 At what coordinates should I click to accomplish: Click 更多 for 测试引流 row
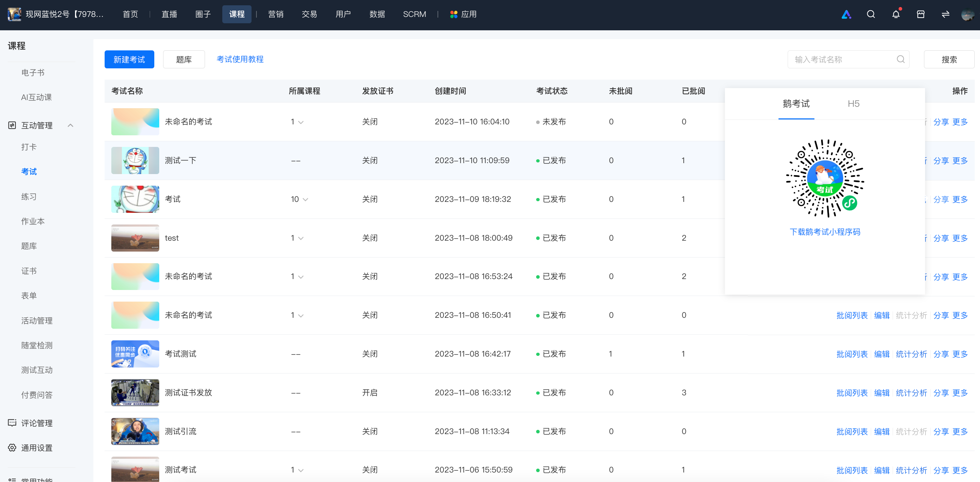[960, 431]
